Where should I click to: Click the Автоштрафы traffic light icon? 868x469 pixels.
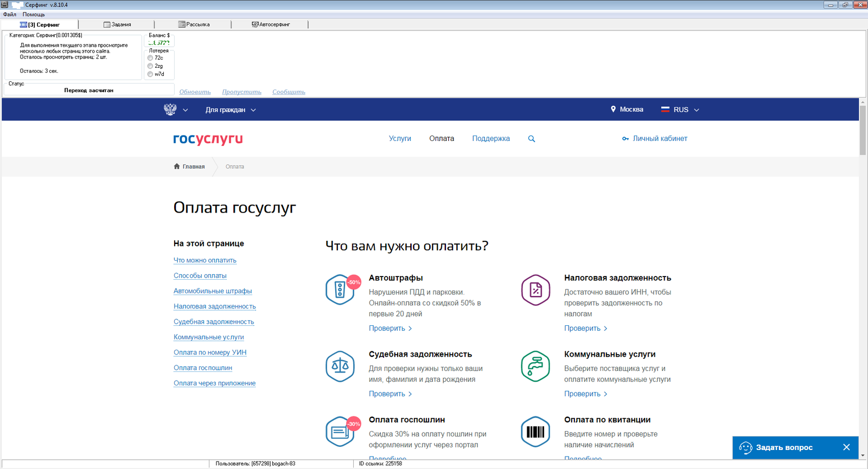(340, 290)
